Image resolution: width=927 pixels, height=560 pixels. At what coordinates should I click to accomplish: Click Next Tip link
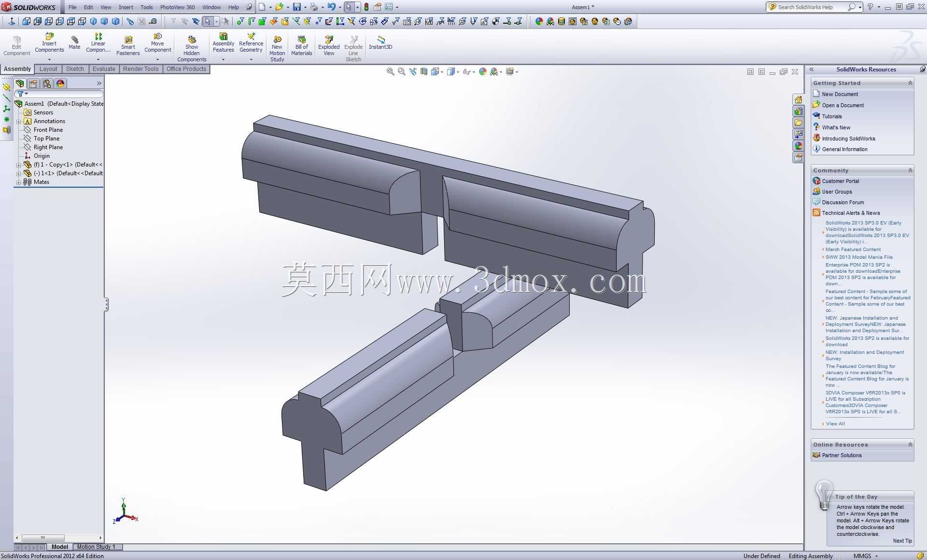click(902, 541)
